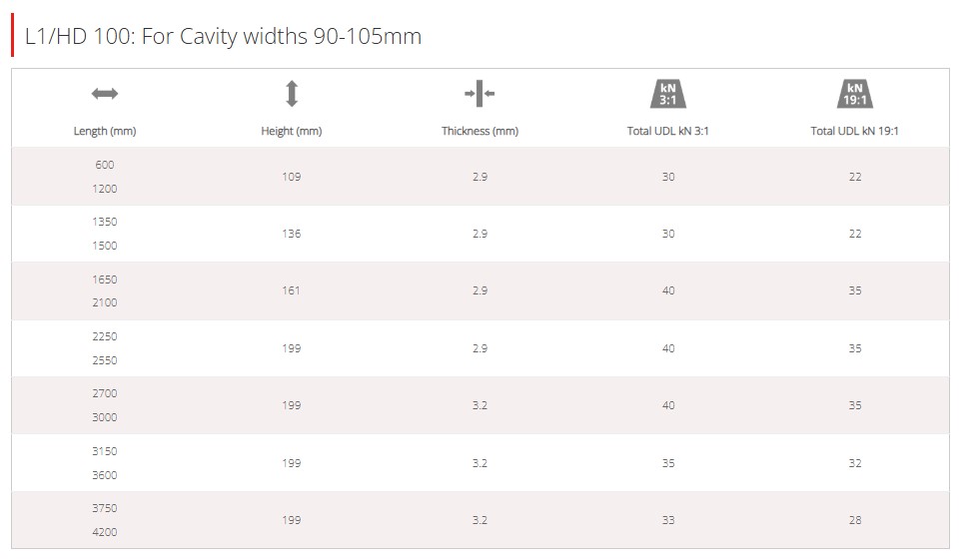Click the UDL 19:1 value 28
The width and height of the screenshot is (965, 560).
(x=855, y=521)
